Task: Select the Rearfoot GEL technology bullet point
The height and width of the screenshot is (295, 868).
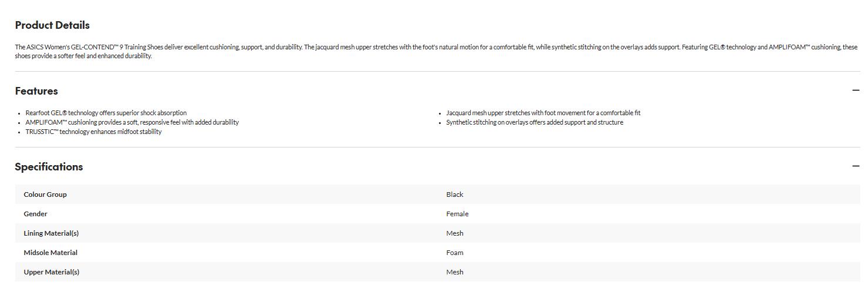Action: [106, 113]
